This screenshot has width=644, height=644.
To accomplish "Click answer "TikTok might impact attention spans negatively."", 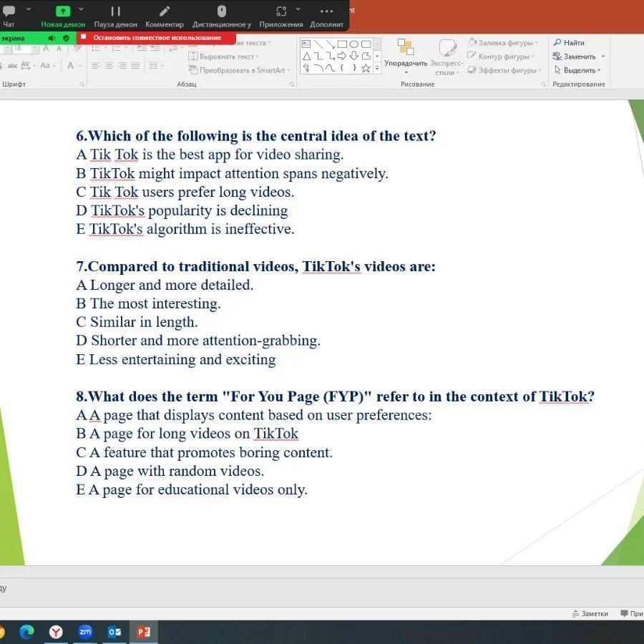I will (x=239, y=173).
